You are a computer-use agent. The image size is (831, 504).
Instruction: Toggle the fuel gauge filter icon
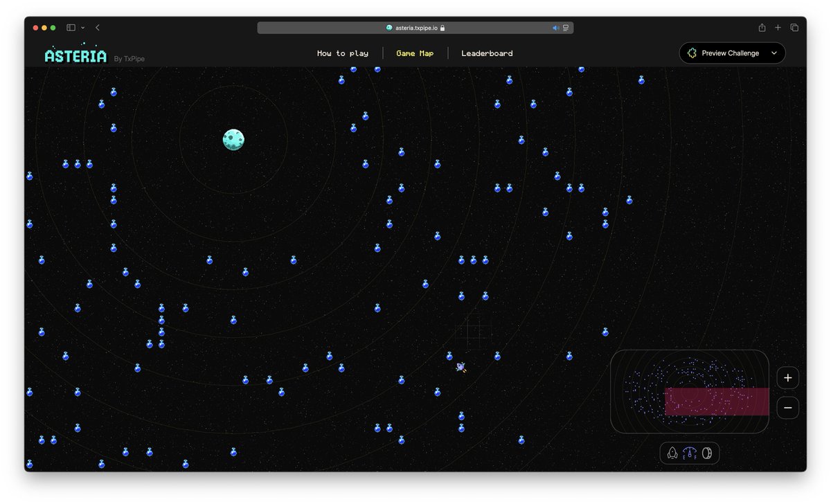689,453
